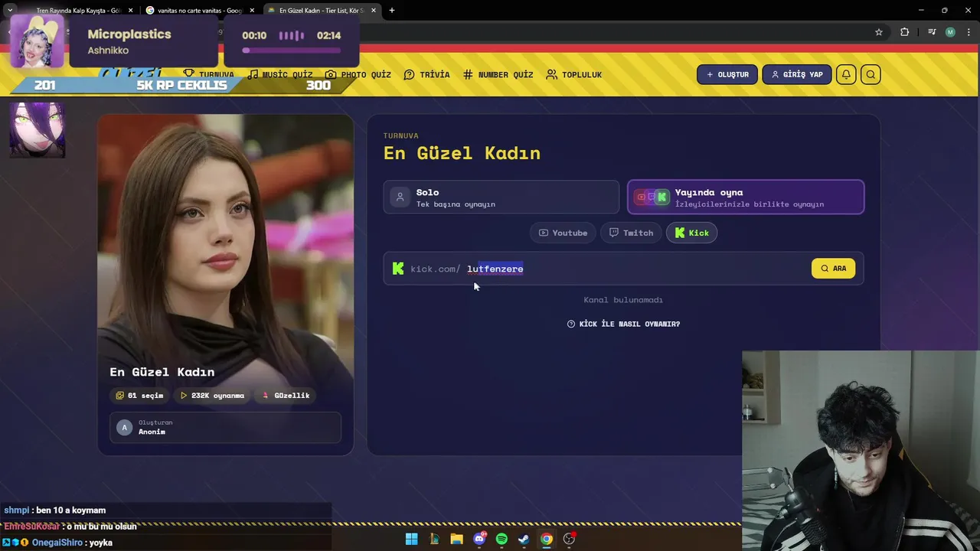Bookmark this page star icon
Screen dimensions: 980x551
click(879, 32)
